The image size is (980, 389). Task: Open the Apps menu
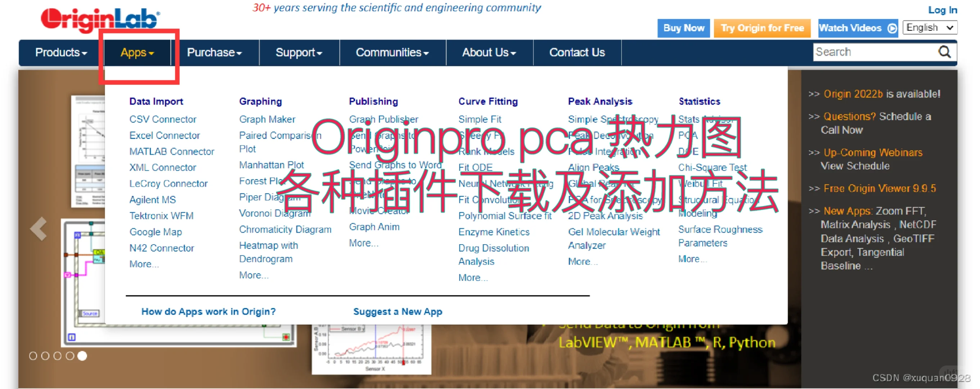[136, 53]
